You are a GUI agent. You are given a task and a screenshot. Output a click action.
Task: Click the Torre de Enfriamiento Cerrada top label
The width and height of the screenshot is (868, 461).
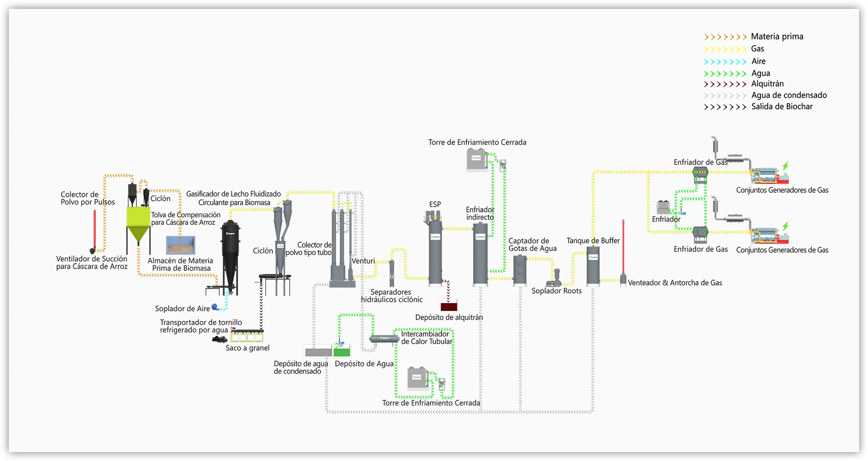click(x=477, y=142)
